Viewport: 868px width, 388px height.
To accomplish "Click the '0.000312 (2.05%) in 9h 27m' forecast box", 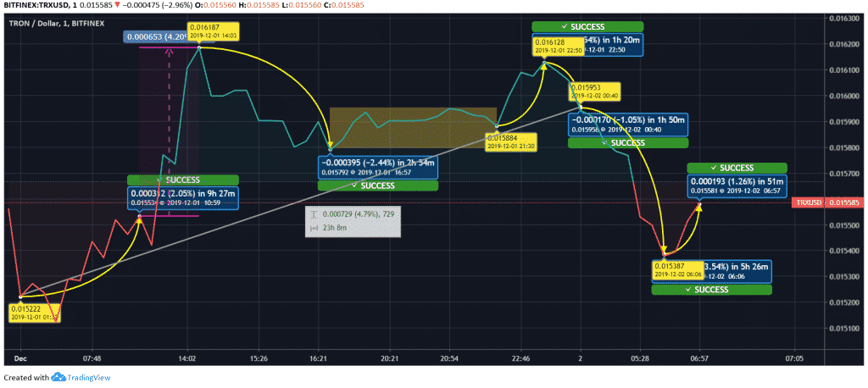I will point(183,198).
